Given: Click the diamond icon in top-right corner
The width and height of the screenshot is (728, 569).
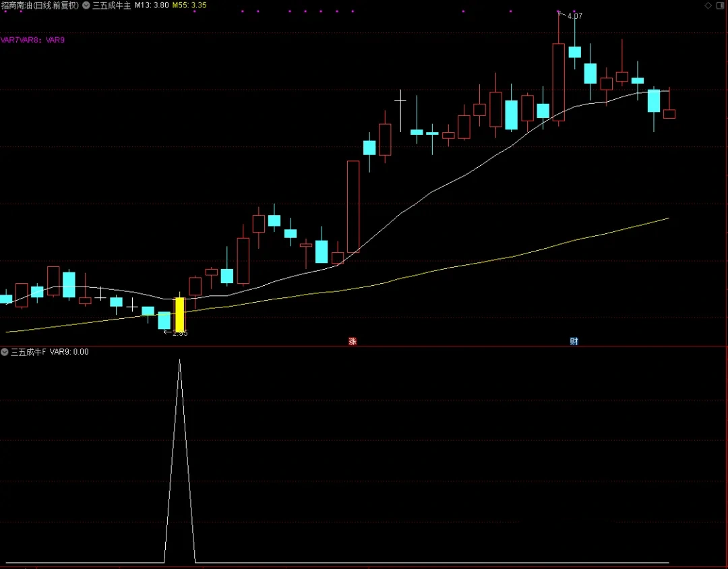Looking at the screenshot, I should click(x=707, y=5).
